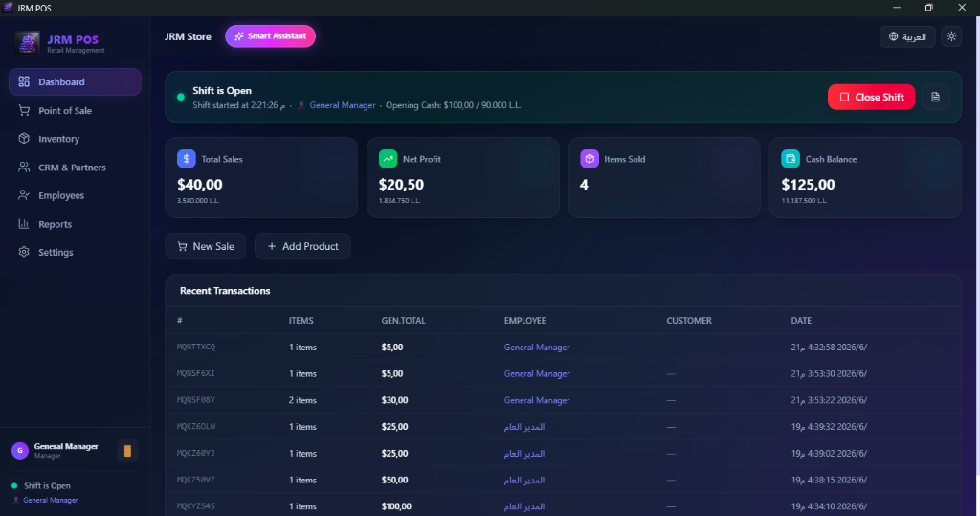This screenshot has height=516, width=980.
Task: Select transaction MQNSF08Y
Action: pyautogui.click(x=563, y=400)
